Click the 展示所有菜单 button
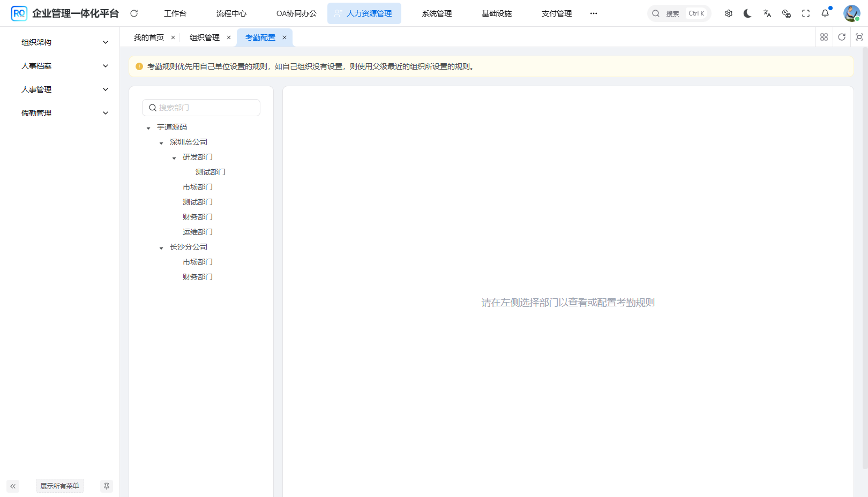Screen dimensions: 868x497 (x=59, y=486)
